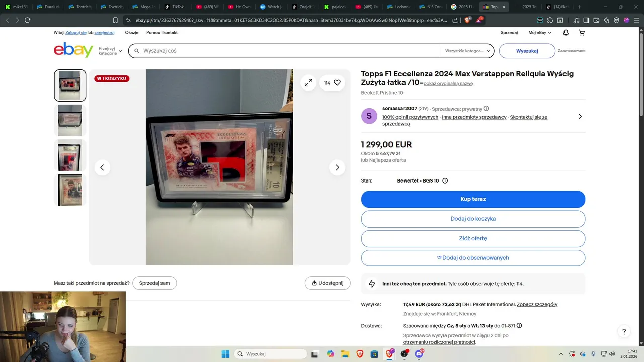Screen dimensions: 644x362
Task: Click Zobacz szczegóły shipping link
Action: pyautogui.click(x=537, y=304)
